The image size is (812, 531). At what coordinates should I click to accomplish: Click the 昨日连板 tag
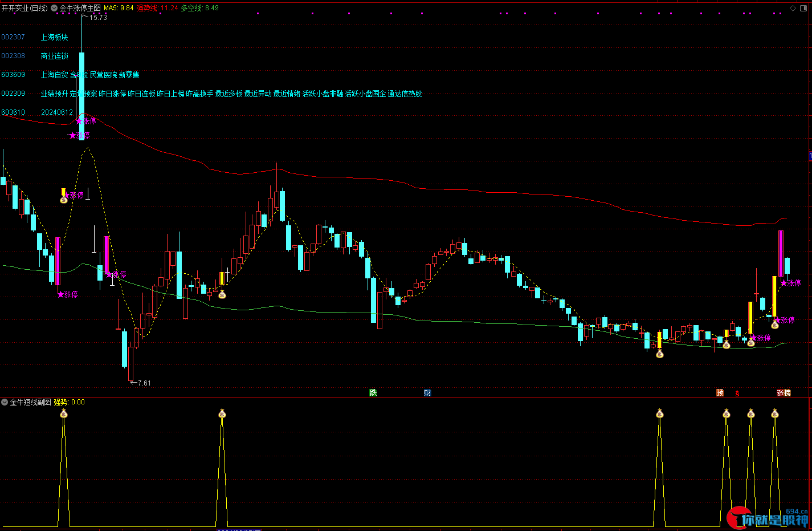pyautogui.click(x=142, y=94)
